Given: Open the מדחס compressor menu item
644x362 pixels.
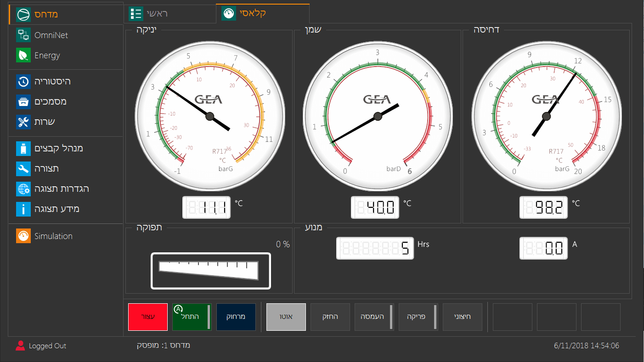Looking at the screenshot, I should click(x=66, y=14).
